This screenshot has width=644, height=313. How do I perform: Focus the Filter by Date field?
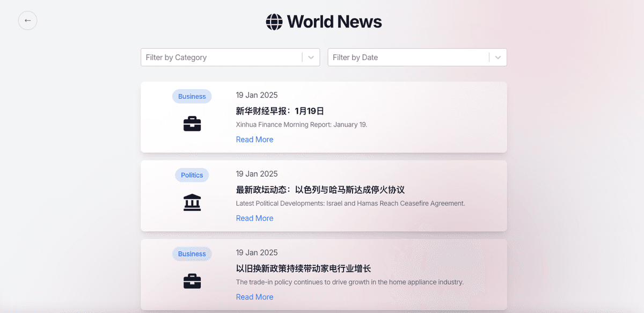coord(417,57)
